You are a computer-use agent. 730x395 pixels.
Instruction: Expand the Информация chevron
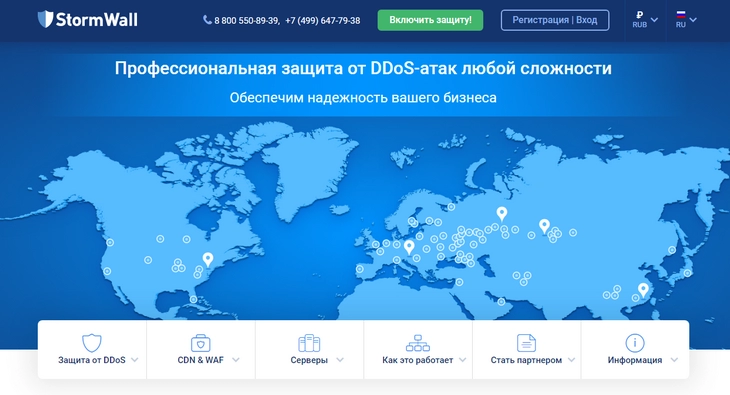tap(674, 360)
